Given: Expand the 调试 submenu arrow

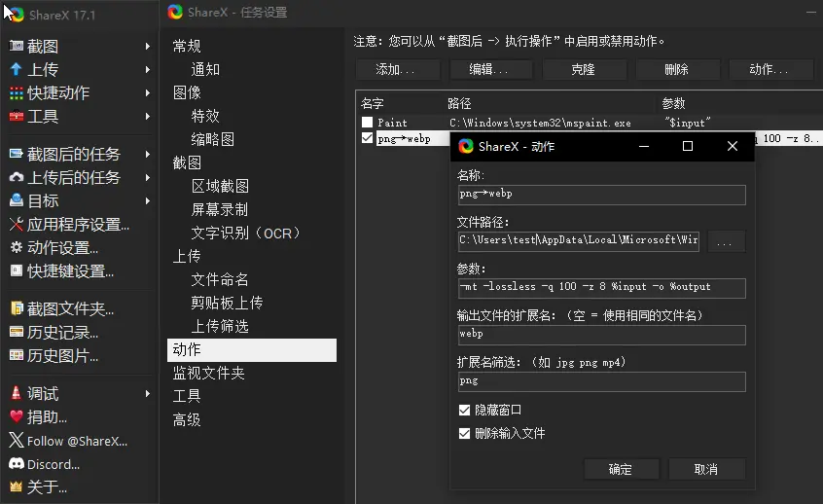Looking at the screenshot, I should click(x=148, y=393).
